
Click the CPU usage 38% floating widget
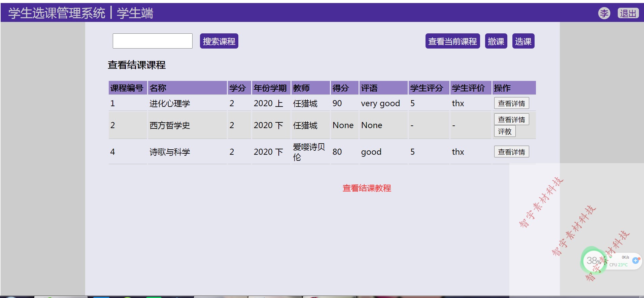595,261
